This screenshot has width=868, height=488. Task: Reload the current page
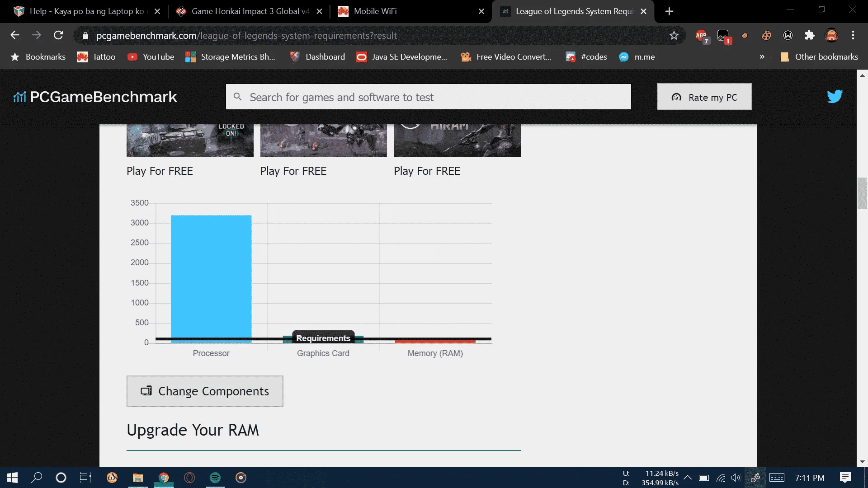[58, 35]
